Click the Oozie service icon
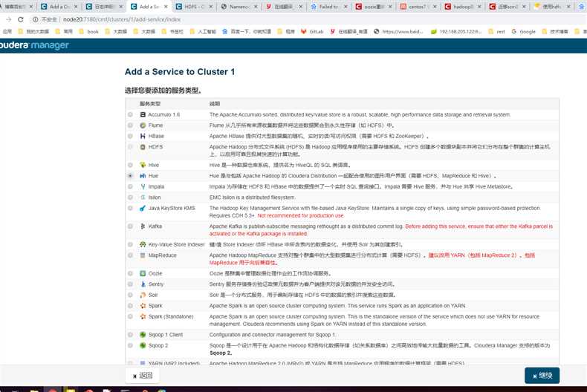Viewport: 587px width, 392px height. pos(143,273)
